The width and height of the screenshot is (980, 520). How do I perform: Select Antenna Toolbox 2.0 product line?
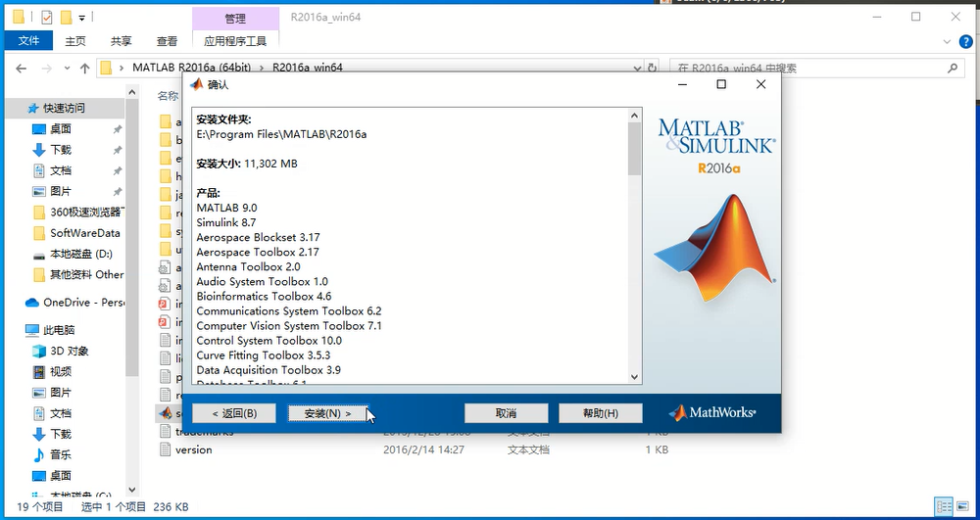(248, 266)
